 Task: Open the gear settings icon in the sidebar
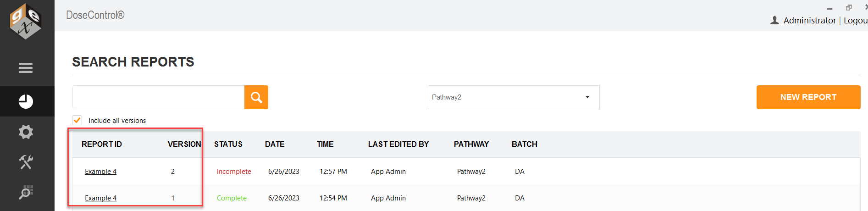pyautogui.click(x=26, y=132)
